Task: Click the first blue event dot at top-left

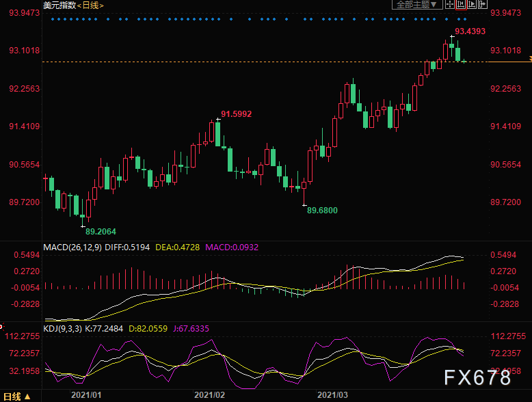Action: pyautogui.click(x=53, y=19)
